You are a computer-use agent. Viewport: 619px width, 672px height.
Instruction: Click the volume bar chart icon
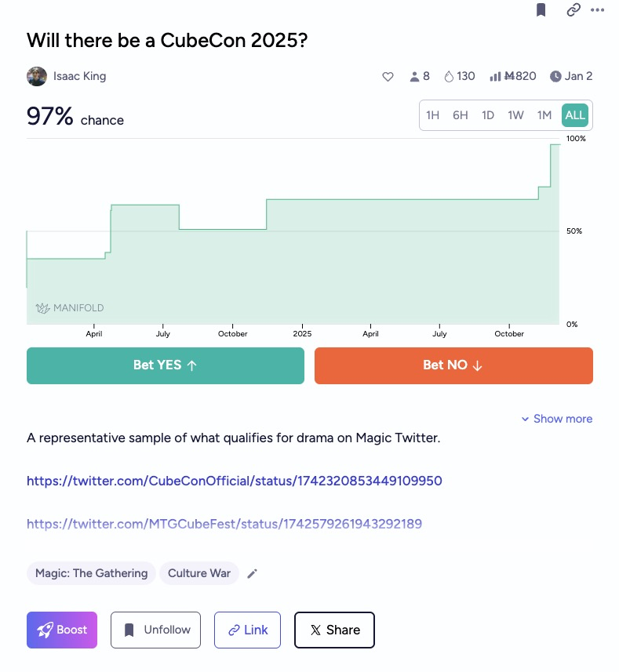pos(495,76)
